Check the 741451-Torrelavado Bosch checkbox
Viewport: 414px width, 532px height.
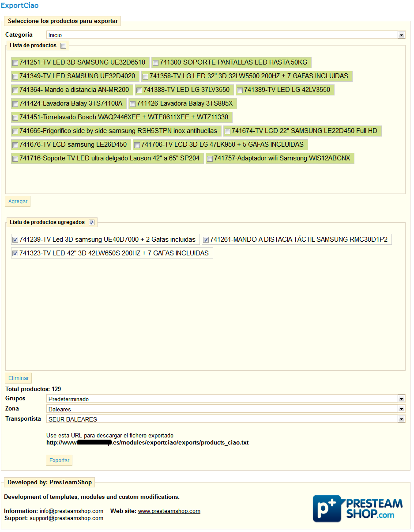click(x=15, y=118)
